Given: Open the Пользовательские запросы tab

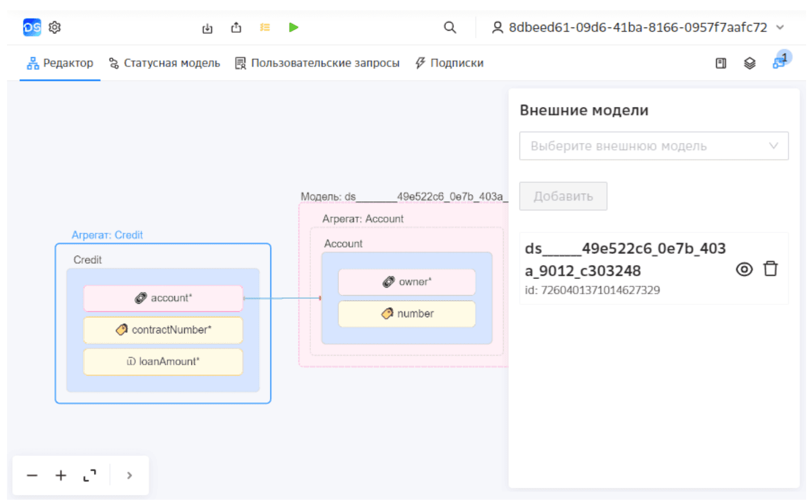Looking at the screenshot, I should (317, 63).
